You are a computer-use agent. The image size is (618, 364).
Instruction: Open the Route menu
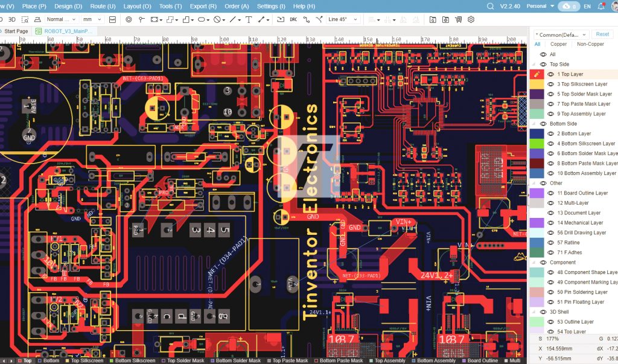tap(103, 6)
